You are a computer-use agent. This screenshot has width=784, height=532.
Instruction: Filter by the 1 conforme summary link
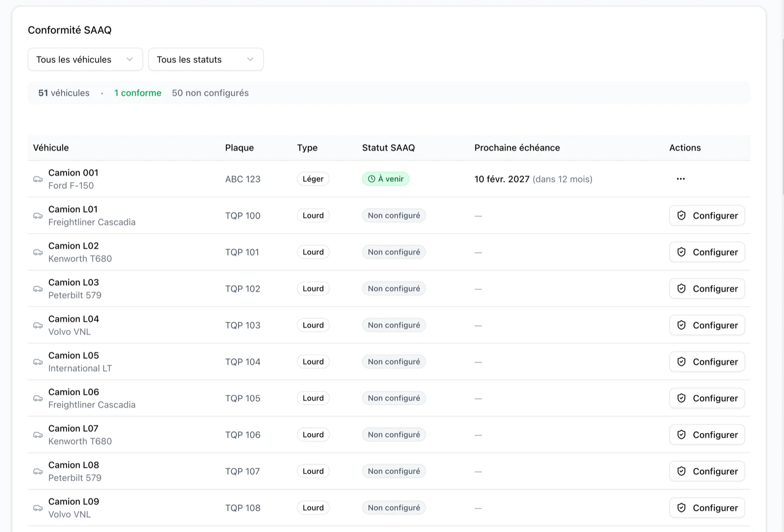[138, 93]
